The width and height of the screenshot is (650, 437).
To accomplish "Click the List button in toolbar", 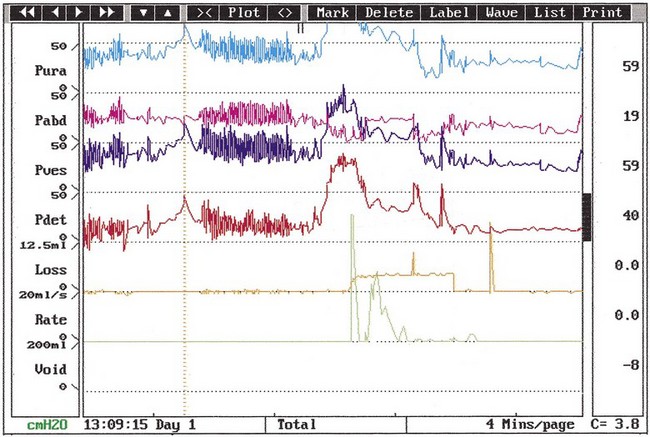I will [x=549, y=13].
